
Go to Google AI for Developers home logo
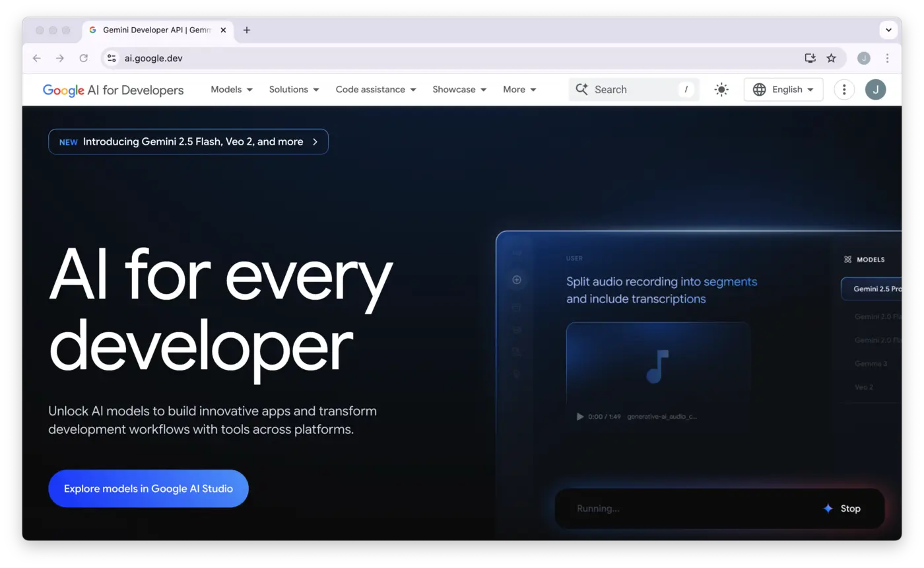click(114, 90)
